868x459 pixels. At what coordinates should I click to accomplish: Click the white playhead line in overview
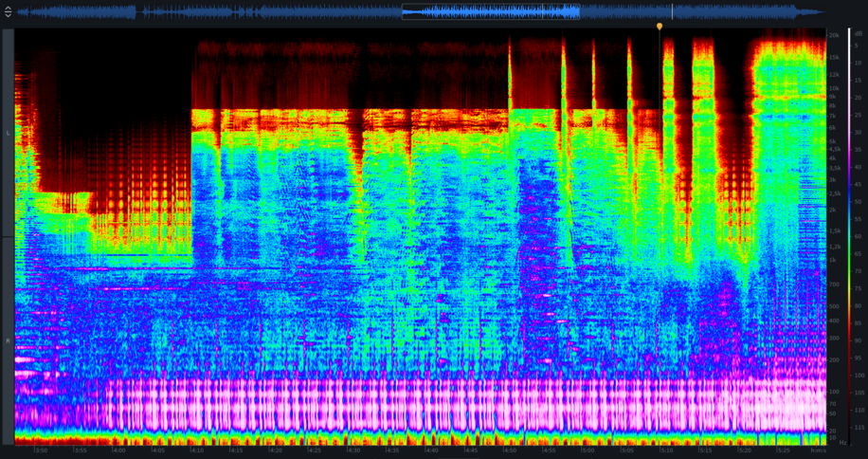(x=673, y=12)
